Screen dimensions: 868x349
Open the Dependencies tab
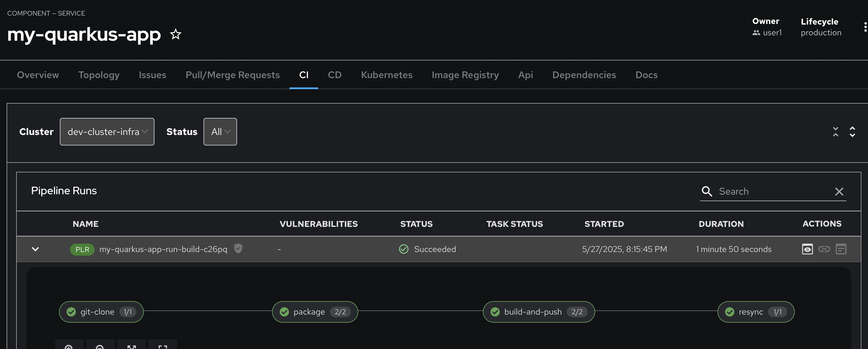(x=584, y=75)
